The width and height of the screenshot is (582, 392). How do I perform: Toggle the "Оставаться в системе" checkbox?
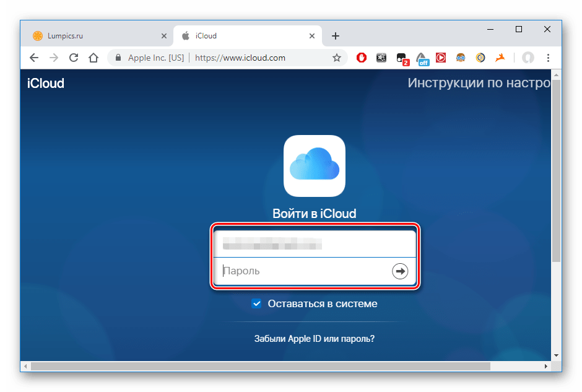(x=256, y=303)
